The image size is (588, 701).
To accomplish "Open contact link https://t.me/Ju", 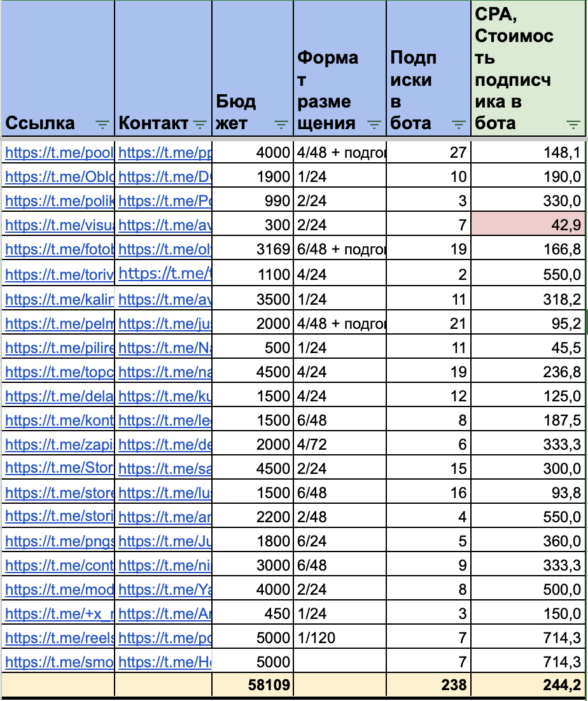I will [165, 541].
